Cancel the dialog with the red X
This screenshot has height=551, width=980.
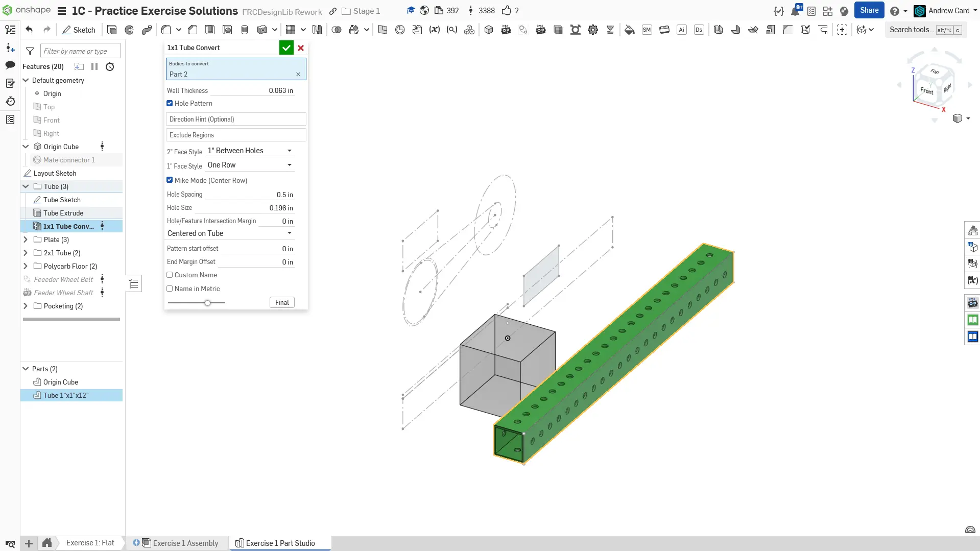301,47
